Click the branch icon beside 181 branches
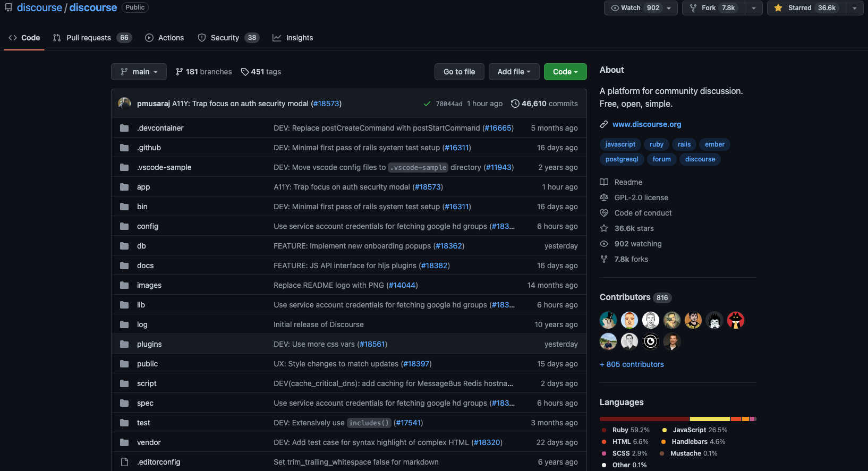868x471 pixels. pyautogui.click(x=180, y=72)
